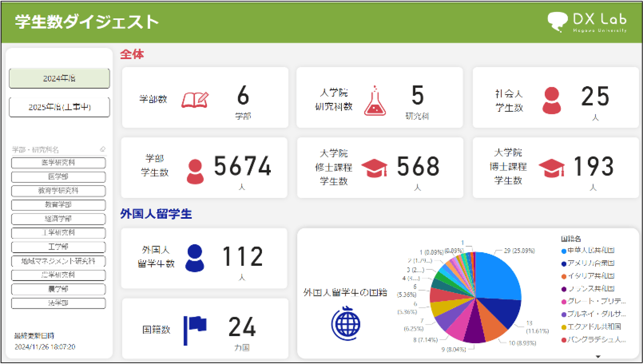643x364 pixels.
Task: Select the 2024年度 year button
Action: click(x=59, y=78)
